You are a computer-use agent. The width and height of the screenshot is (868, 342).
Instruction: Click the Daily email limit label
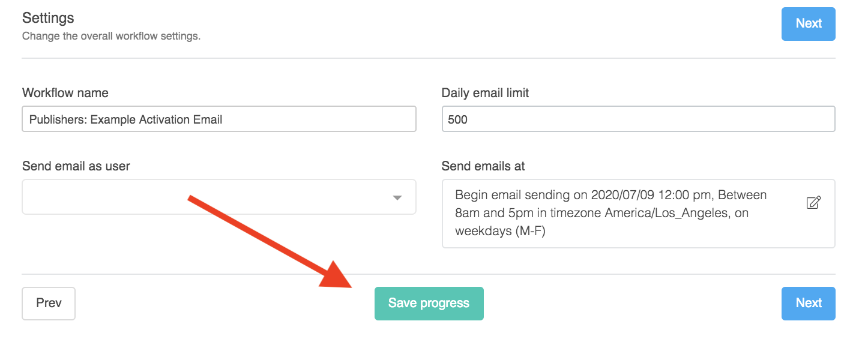pyautogui.click(x=485, y=93)
